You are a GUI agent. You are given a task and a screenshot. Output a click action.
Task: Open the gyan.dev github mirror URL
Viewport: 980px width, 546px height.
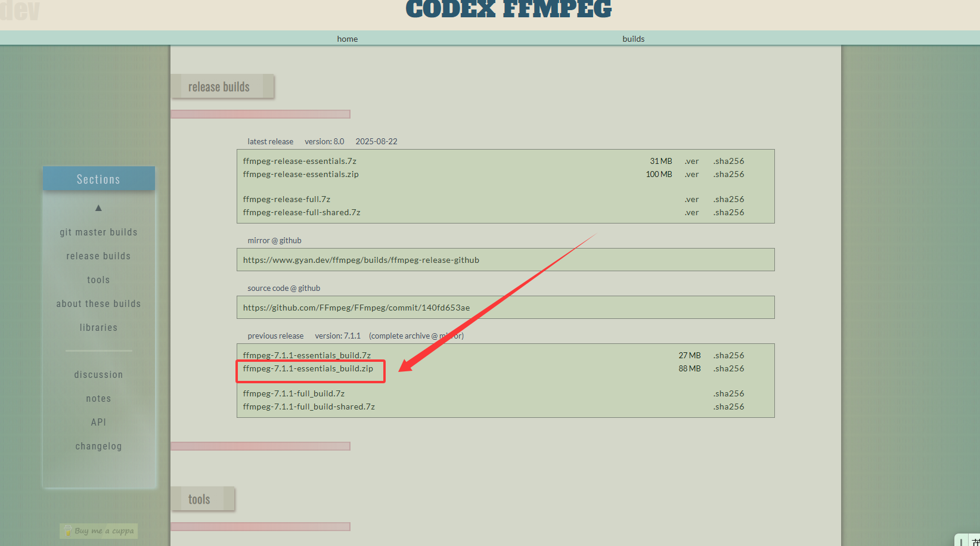point(361,260)
